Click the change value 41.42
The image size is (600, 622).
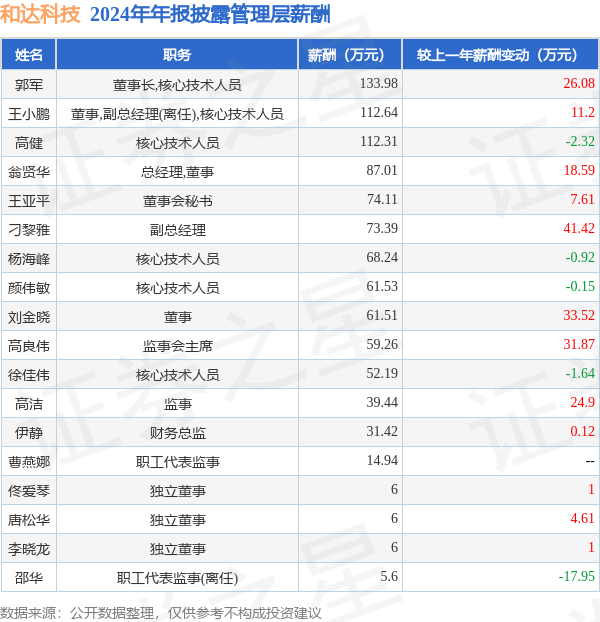point(579,228)
